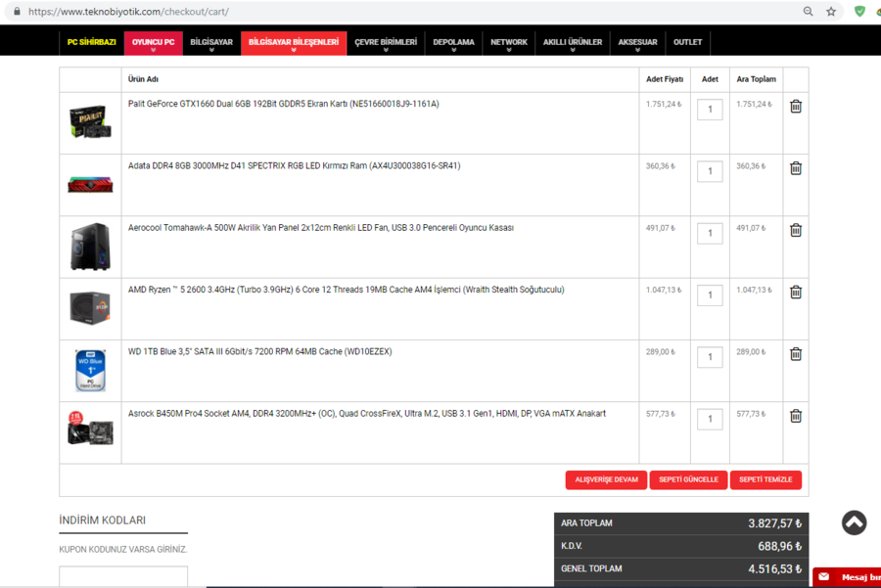Click quantity field for AMD Ryzen 5 2600
The image size is (881, 588).
point(710,294)
